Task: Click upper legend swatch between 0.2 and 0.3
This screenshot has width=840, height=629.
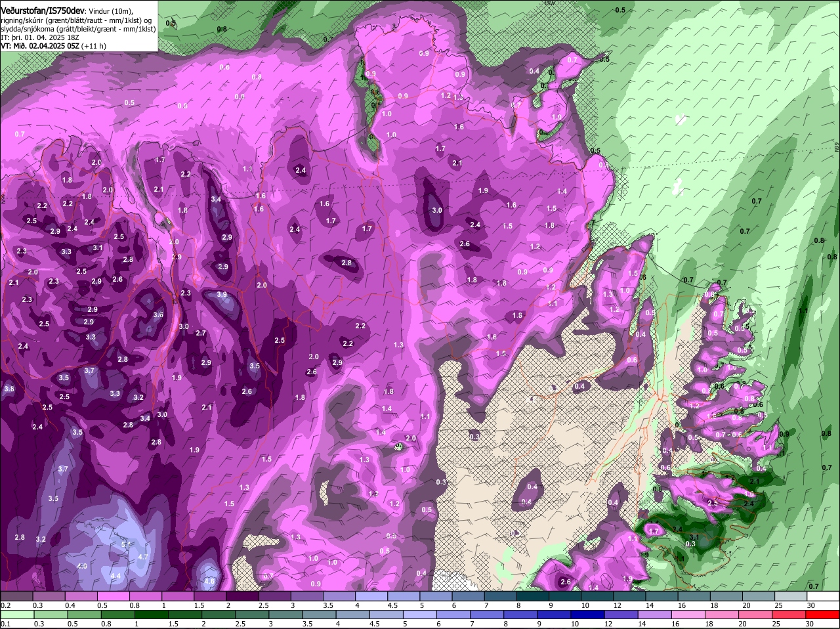Action: (x=16, y=596)
